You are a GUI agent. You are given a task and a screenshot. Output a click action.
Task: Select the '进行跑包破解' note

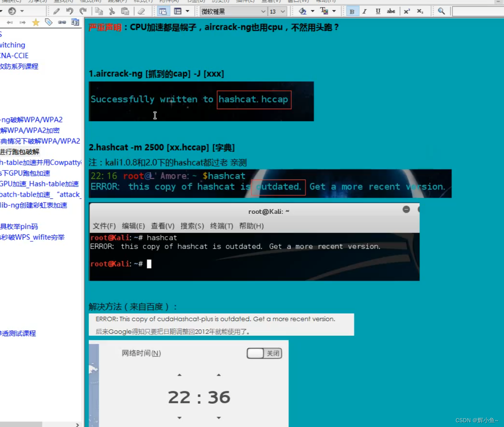click(x=20, y=152)
